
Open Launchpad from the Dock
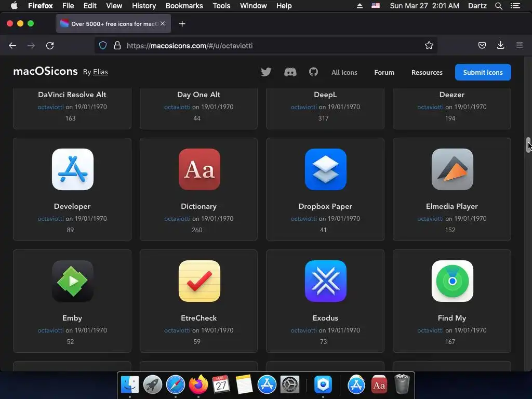[152, 384]
